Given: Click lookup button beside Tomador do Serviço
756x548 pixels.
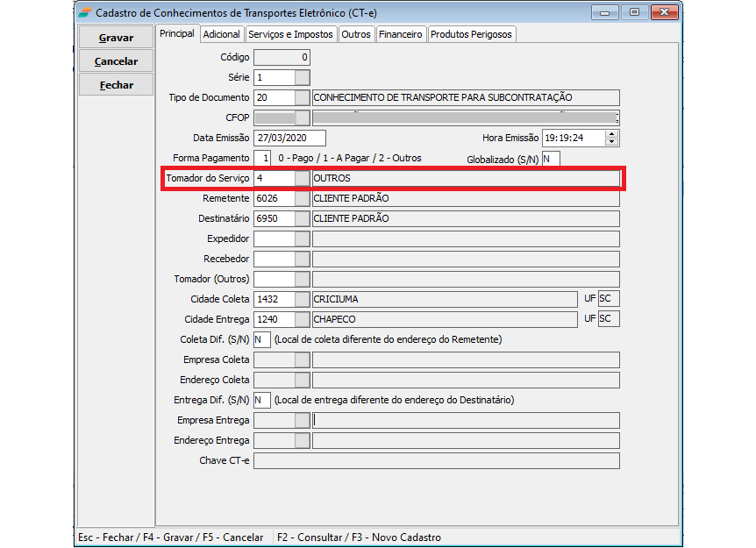Looking at the screenshot, I should pos(302,178).
